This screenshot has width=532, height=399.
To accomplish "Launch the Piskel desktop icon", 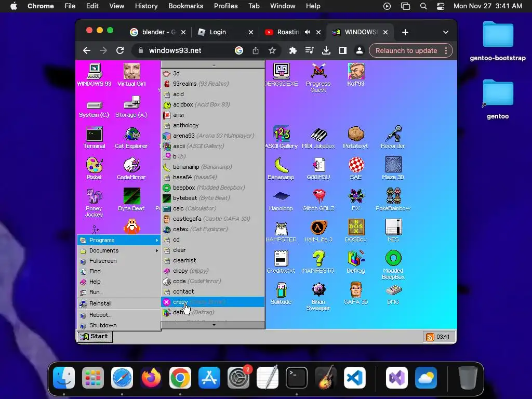I will pos(95,169).
